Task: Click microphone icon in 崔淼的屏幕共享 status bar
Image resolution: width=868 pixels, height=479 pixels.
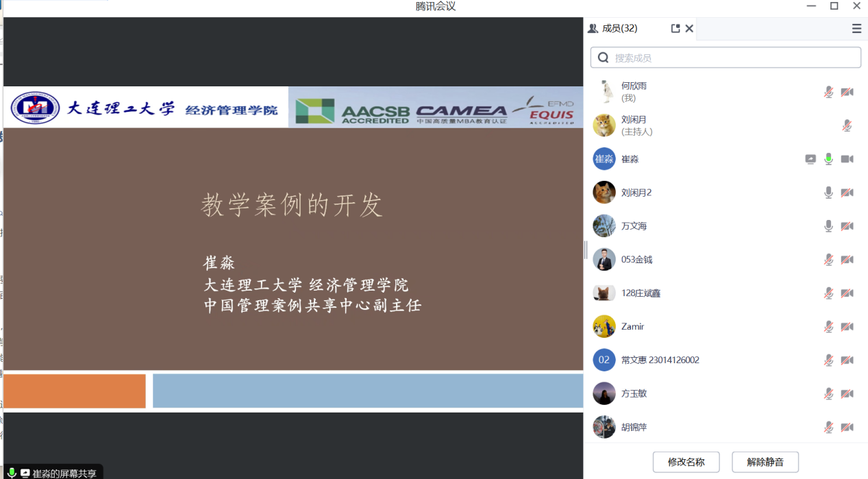Action: point(12,473)
